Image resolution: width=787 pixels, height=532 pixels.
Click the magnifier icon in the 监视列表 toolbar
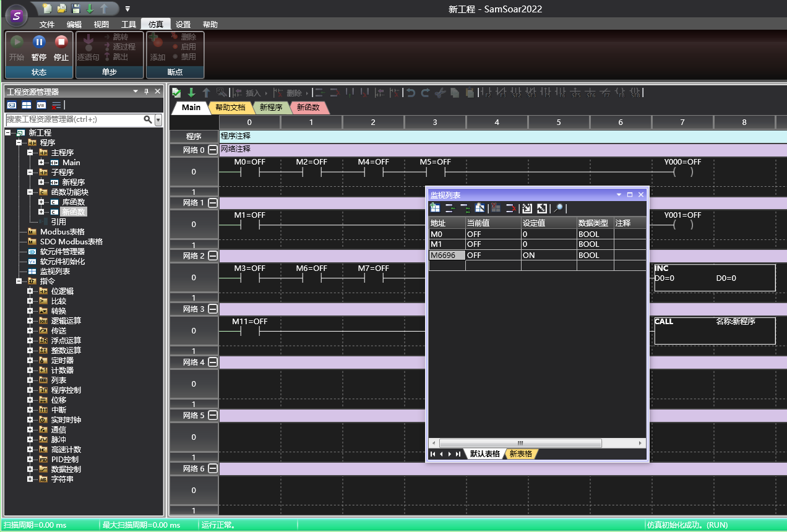[558, 208]
